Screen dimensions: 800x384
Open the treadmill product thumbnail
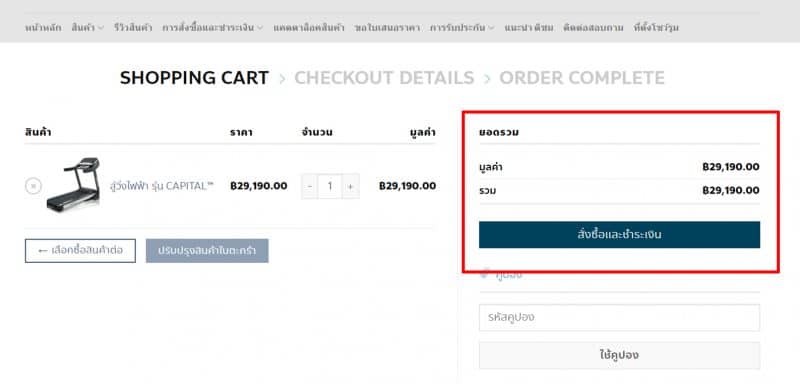[x=73, y=185]
